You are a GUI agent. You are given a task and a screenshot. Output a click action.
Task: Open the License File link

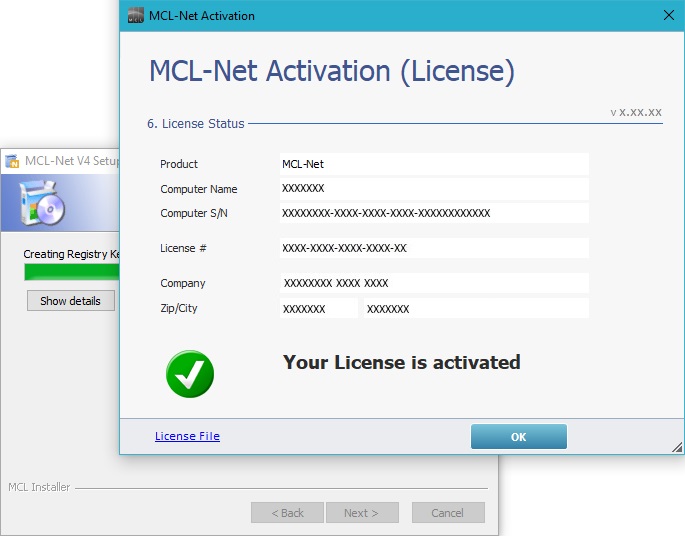(187, 436)
